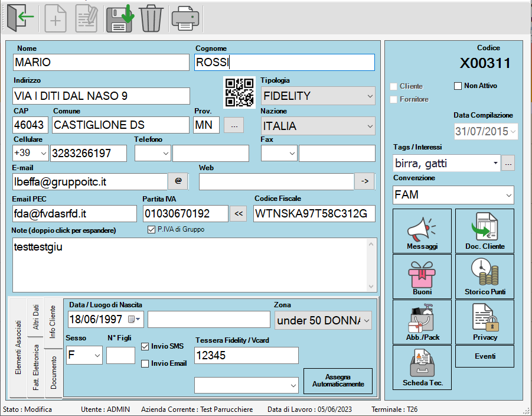Viewport: 532px width, 416px height.
Task: Uncheck the Invio SMS checkbox
Action: [x=145, y=346]
